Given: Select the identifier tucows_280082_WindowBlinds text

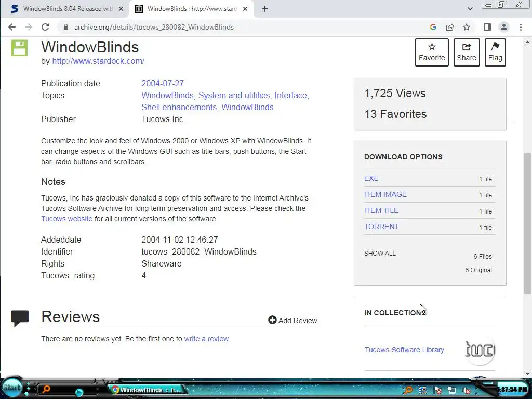Looking at the screenshot, I should pyautogui.click(x=199, y=252).
